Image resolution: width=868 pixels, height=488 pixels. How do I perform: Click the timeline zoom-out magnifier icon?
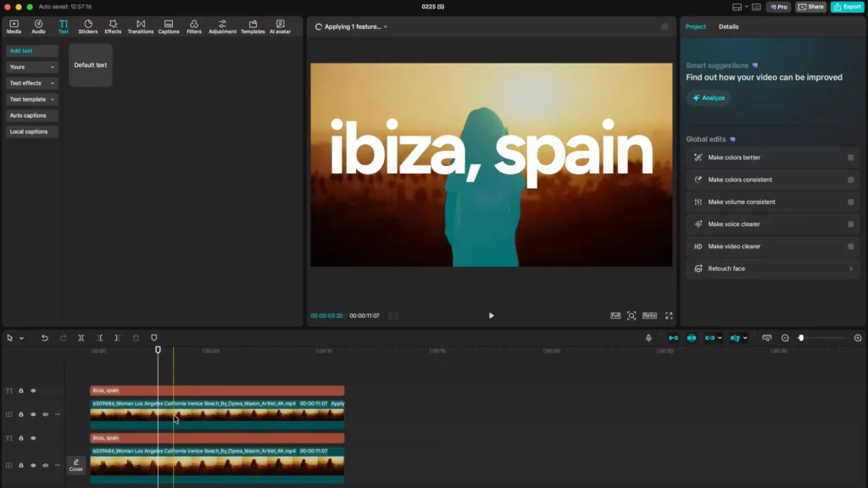[x=785, y=338]
